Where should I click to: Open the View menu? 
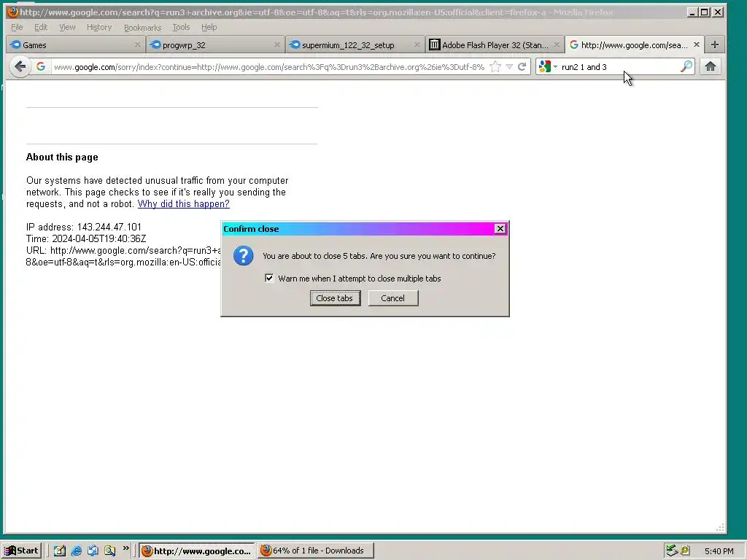click(x=67, y=27)
